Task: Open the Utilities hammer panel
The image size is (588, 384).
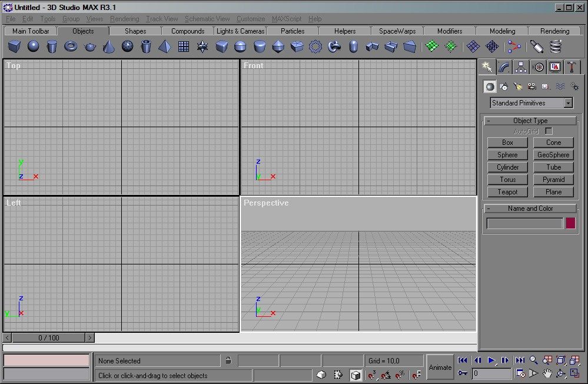Action: click(572, 67)
